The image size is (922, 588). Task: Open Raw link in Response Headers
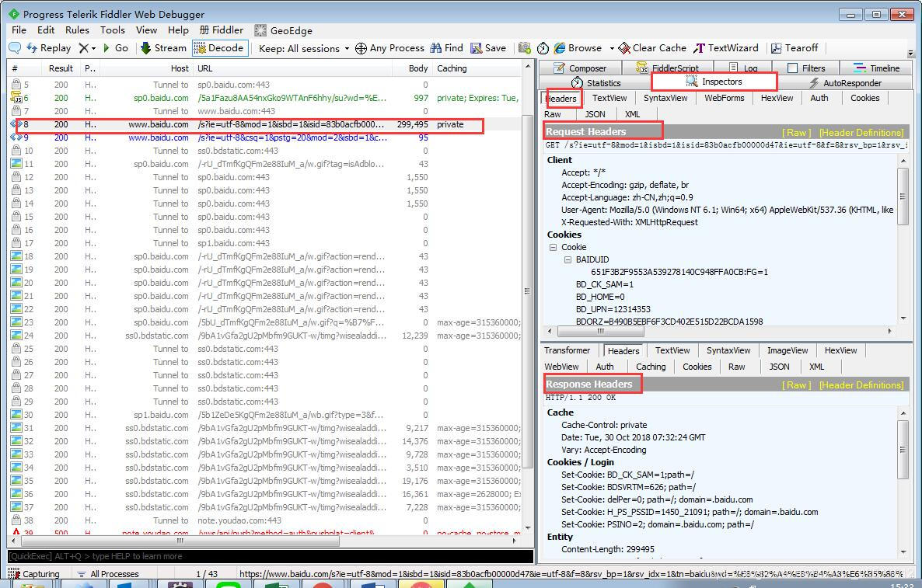(796, 385)
